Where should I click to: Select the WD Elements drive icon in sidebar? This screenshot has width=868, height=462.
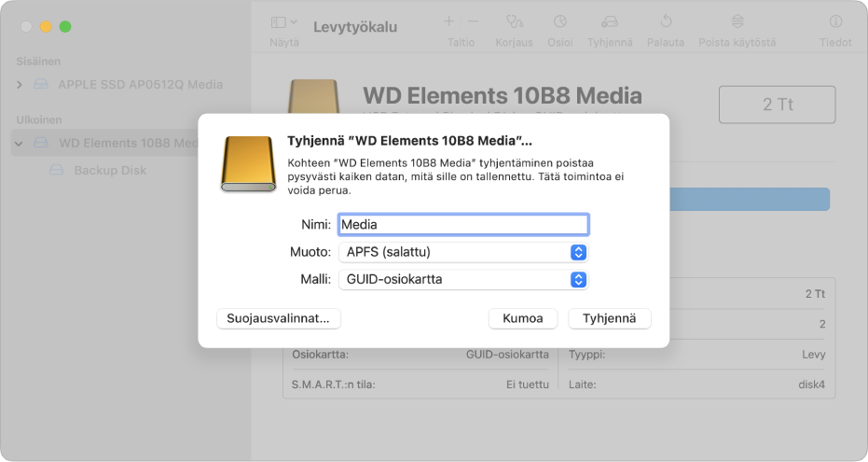pos(41,143)
